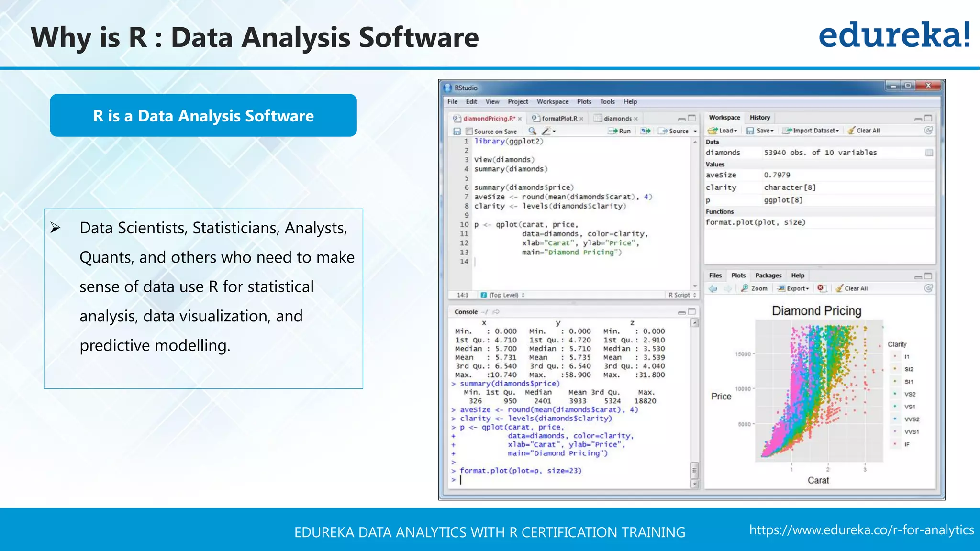
Task: Minimize the Workspace pane
Action: point(918,119)
